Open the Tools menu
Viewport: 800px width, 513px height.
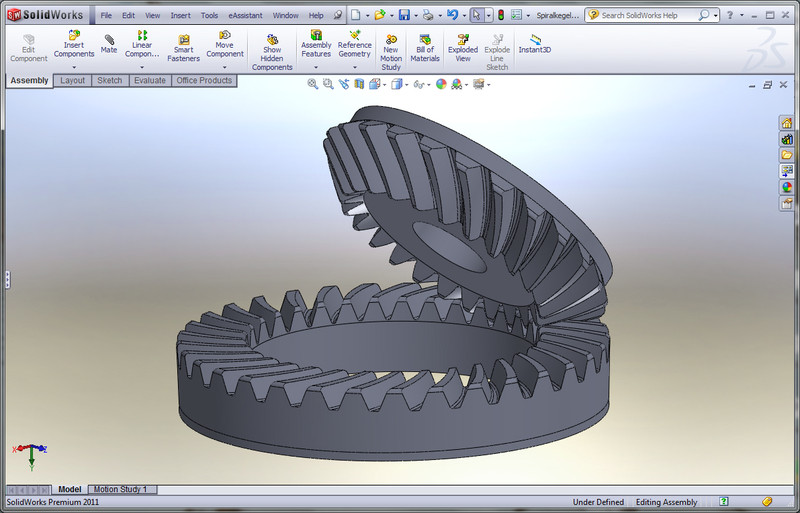pyautogui.click(x=209, y=16)
